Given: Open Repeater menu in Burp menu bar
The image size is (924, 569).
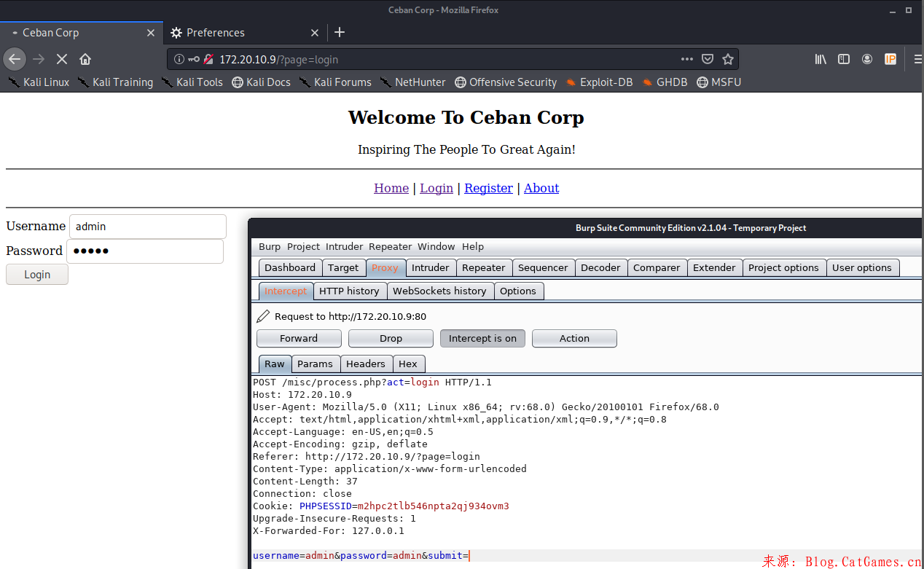Looking at the screenshot, I should coord(390,246).
